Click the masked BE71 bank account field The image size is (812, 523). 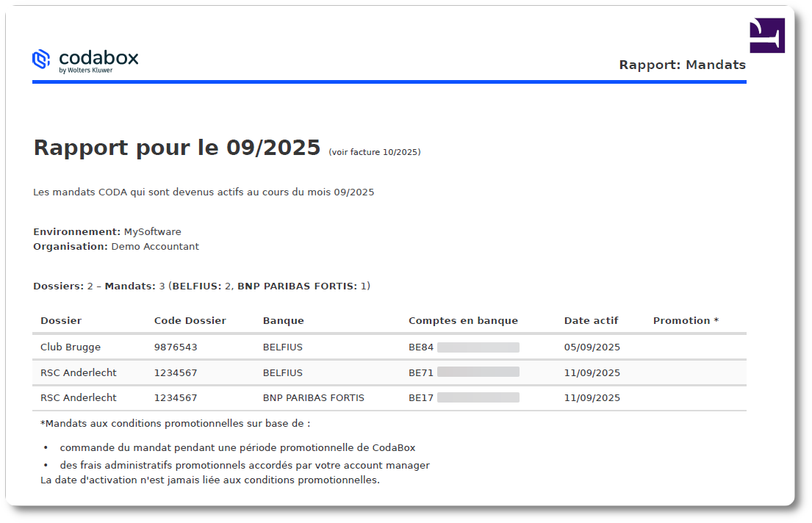click(478, 372)
